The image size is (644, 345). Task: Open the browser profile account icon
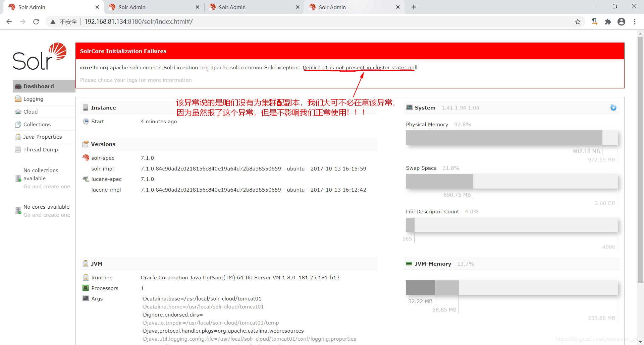(x=621, y=22)
